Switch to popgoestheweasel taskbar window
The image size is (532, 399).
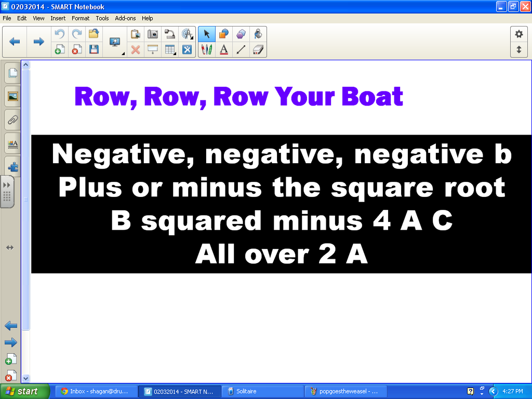pyautogui.click(x=346, y=392)
